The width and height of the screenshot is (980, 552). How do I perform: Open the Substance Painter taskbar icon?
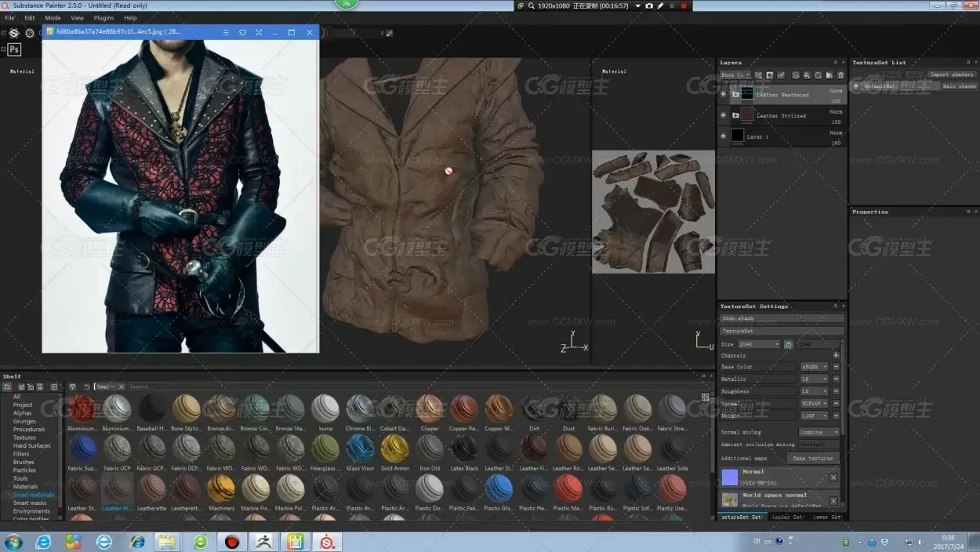pos(326,542)
